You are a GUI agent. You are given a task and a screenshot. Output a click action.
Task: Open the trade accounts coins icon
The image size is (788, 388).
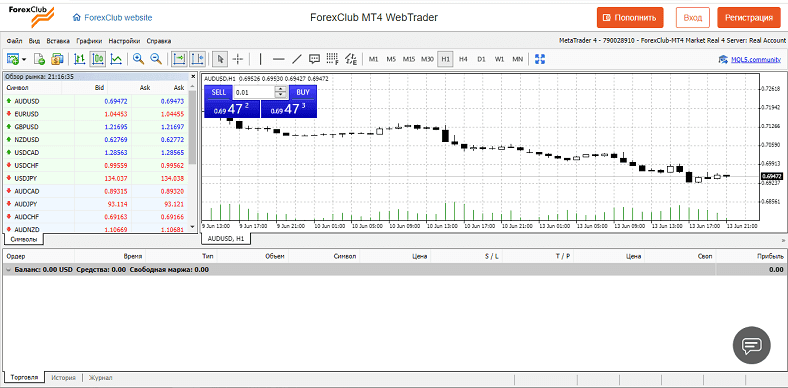(x=57, y=59)
